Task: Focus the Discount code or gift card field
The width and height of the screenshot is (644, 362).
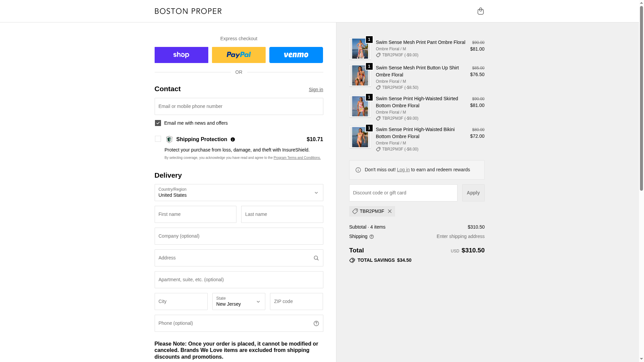Action: [403, 193]
